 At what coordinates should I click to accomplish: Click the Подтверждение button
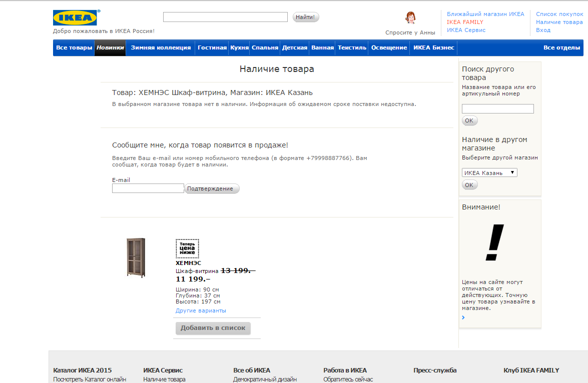[212, 188]
